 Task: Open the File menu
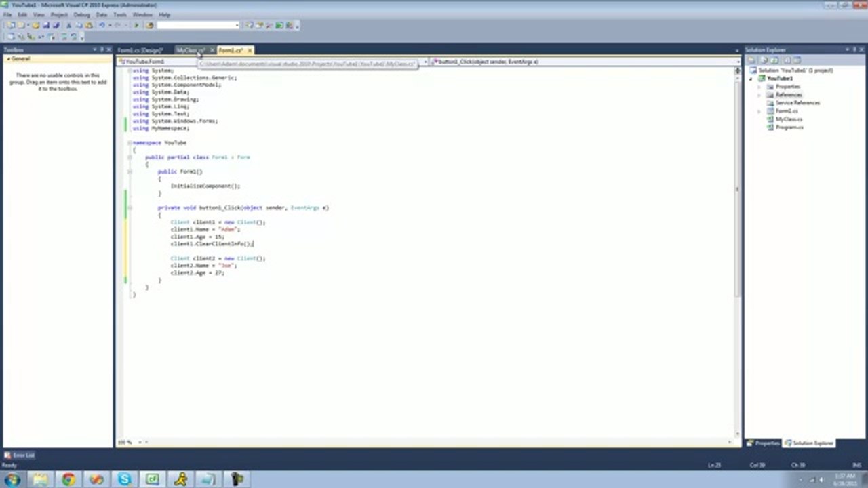point(7,14)
